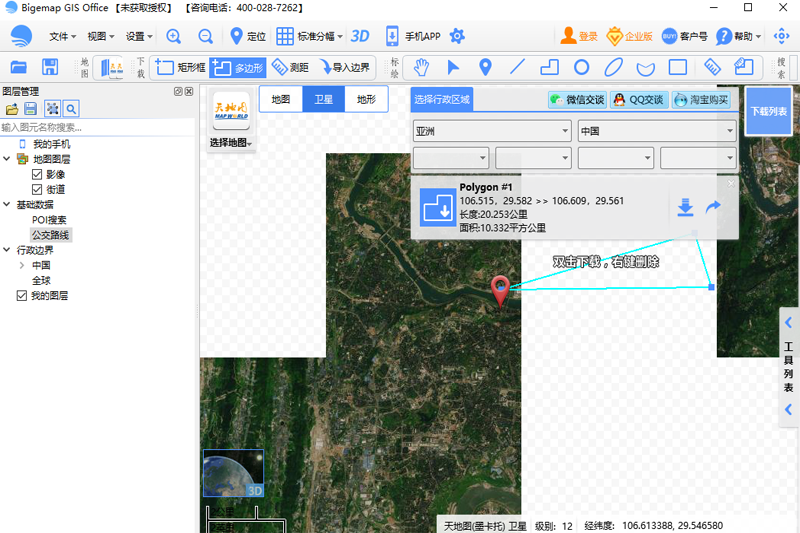This screenshot has height=533, width=800.
Task: Expand the 中国 tree node
Action: point(22,266)
